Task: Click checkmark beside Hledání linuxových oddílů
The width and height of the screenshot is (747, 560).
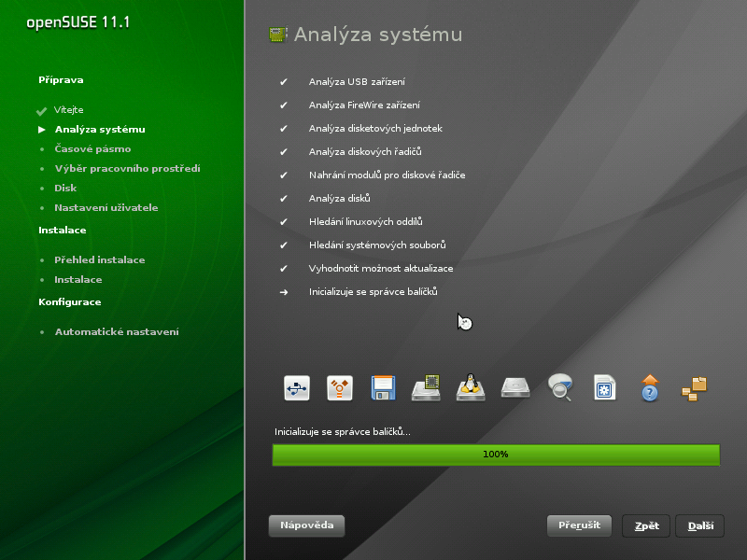Action: tap(284, 222)
